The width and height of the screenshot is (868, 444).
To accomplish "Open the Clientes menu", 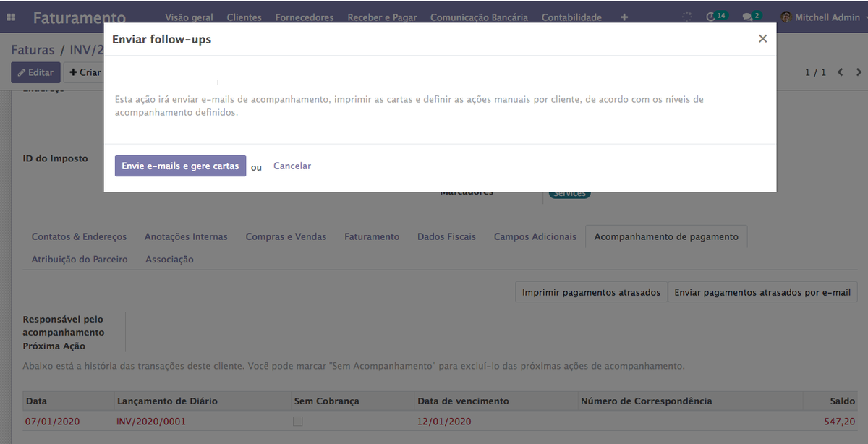I will coord(244,17).
